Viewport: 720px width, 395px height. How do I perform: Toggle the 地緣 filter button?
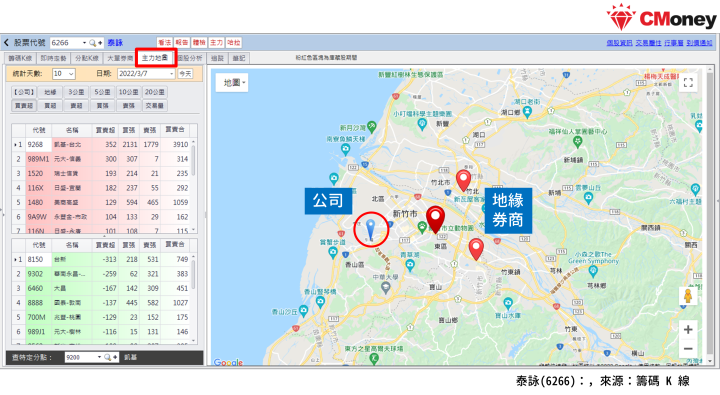tap(50, 92)
